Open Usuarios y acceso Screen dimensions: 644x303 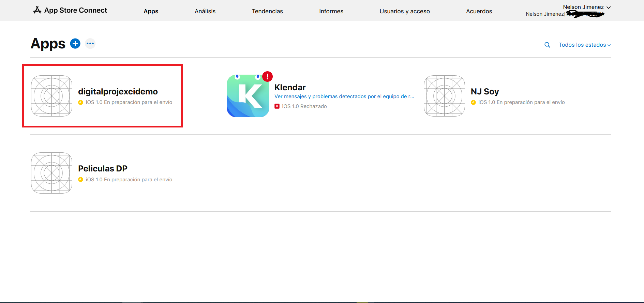click(405, 11)
